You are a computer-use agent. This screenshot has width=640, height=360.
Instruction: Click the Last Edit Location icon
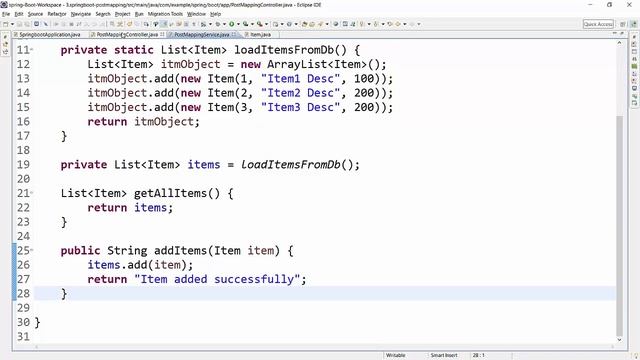tap(389, 24)
